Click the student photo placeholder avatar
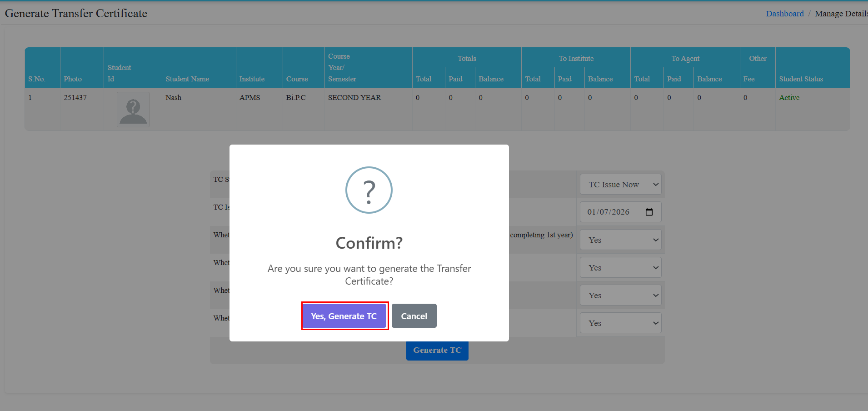The image size is (868, 411). [133, 110]
